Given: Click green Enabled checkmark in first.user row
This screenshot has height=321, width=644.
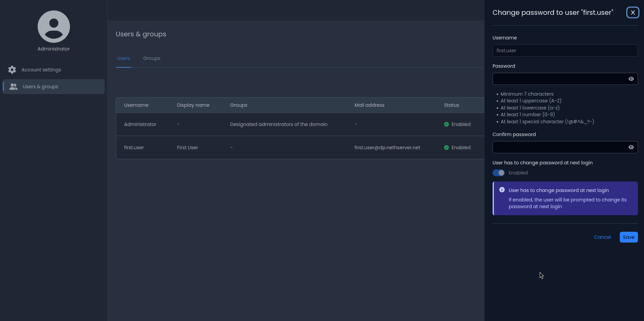Looking at the screenshot, I should [x=446, y=148].
